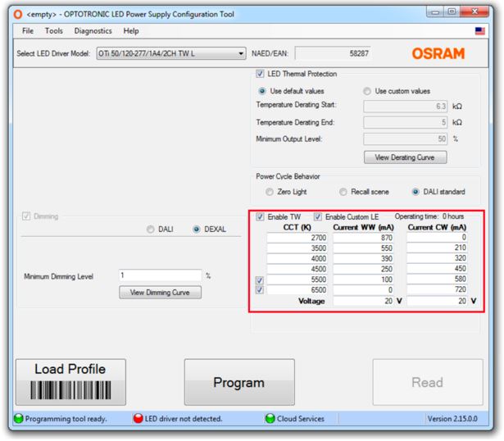Click the US flag language icon
This screenshot has width=504, height=441.
point(491,31)
